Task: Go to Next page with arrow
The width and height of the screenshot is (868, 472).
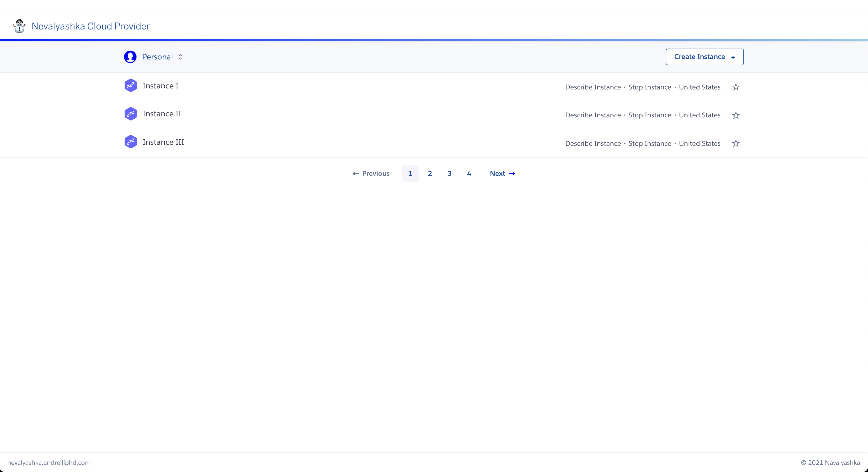Action: (x=502, y=173)
